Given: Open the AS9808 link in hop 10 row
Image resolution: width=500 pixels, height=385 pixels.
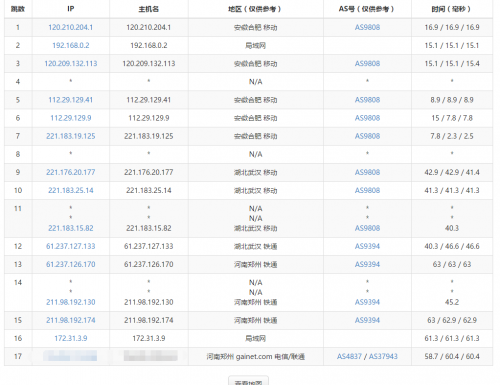Looking at the screenshot, I should [x=367, y=190].
